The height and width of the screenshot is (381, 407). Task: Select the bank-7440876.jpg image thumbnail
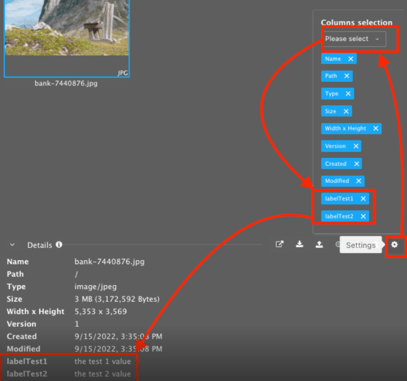[x=67, y=38]
